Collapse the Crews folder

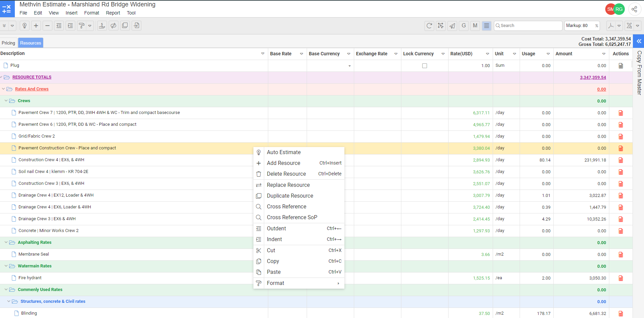click(6, 101)
